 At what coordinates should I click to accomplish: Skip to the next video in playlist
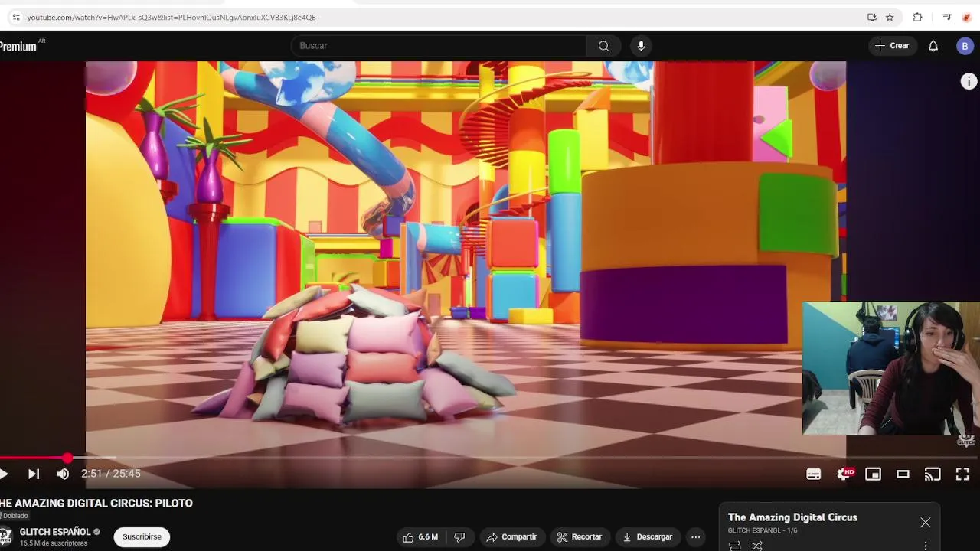(x=34, y=474)
